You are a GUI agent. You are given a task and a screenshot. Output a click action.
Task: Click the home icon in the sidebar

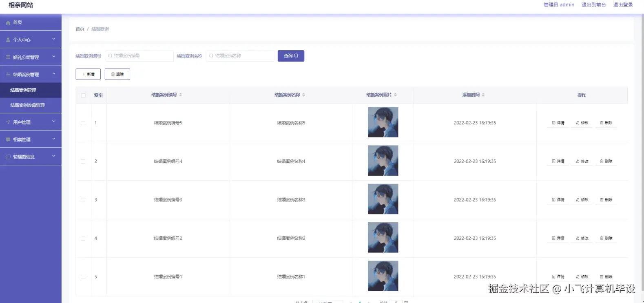point(8,23)
